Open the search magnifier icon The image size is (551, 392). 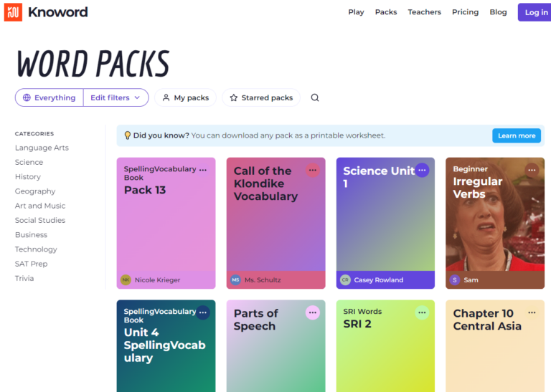pyautogui.click(x=315, y=98)
